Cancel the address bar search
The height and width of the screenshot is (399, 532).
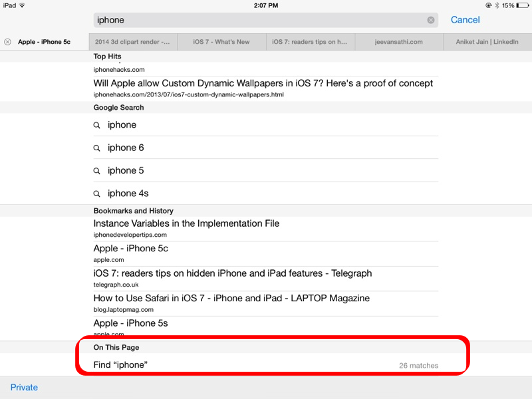coord(465,20)
